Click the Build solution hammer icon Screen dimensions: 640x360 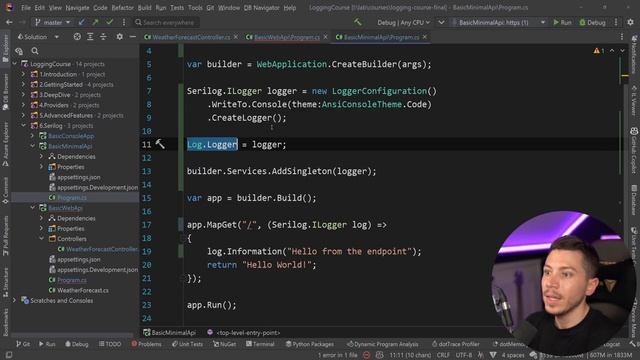[358, 22]
